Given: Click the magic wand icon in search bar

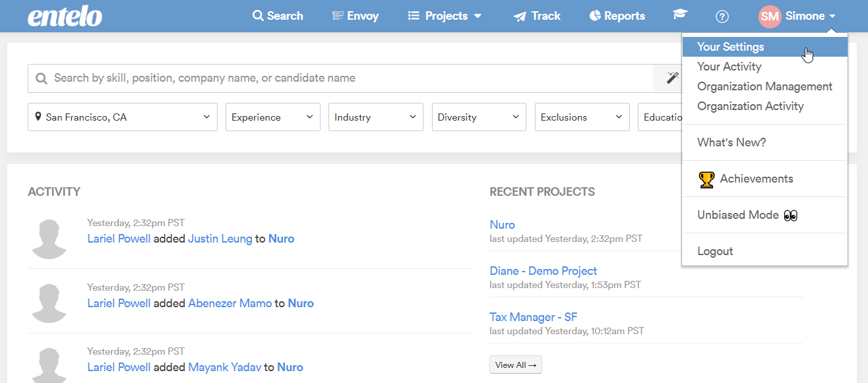Looking at the screenshot, I should (x=672, y=78).
